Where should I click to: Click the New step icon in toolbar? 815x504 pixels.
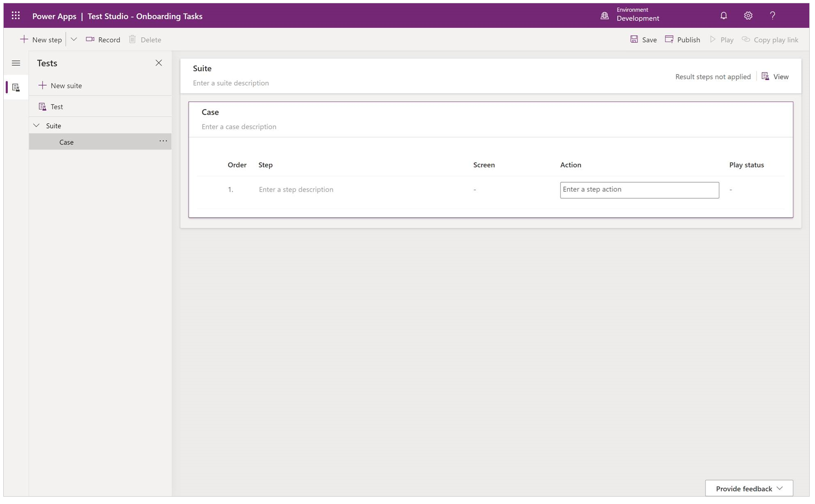(x=24, y=40)
